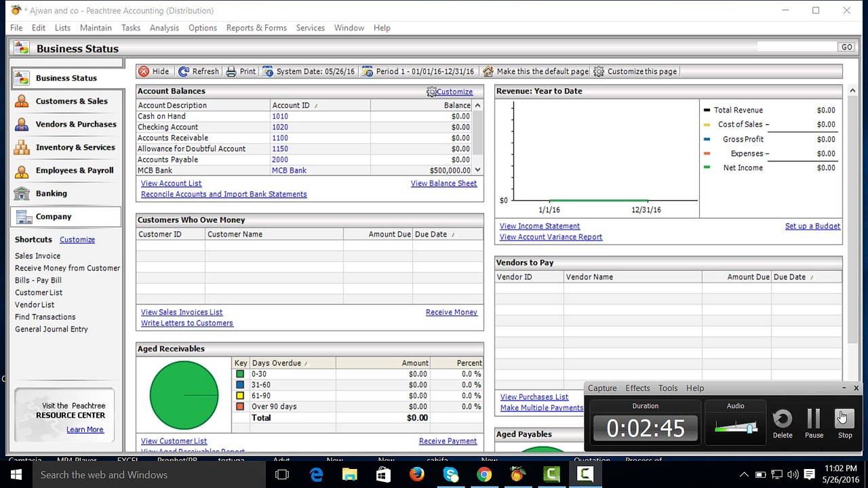
Task: Open the Maintain menu
Action: [96, 28]
